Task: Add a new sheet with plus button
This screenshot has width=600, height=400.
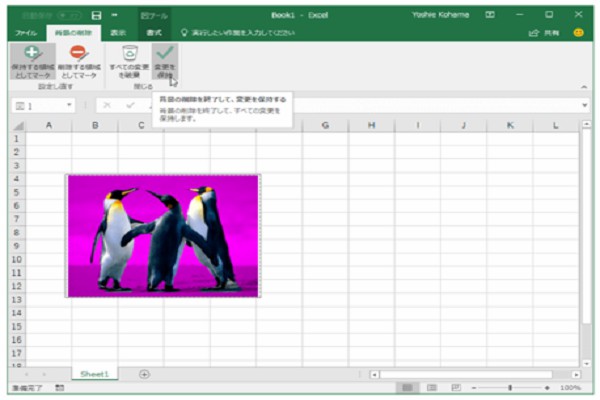Action: (144, 374)
